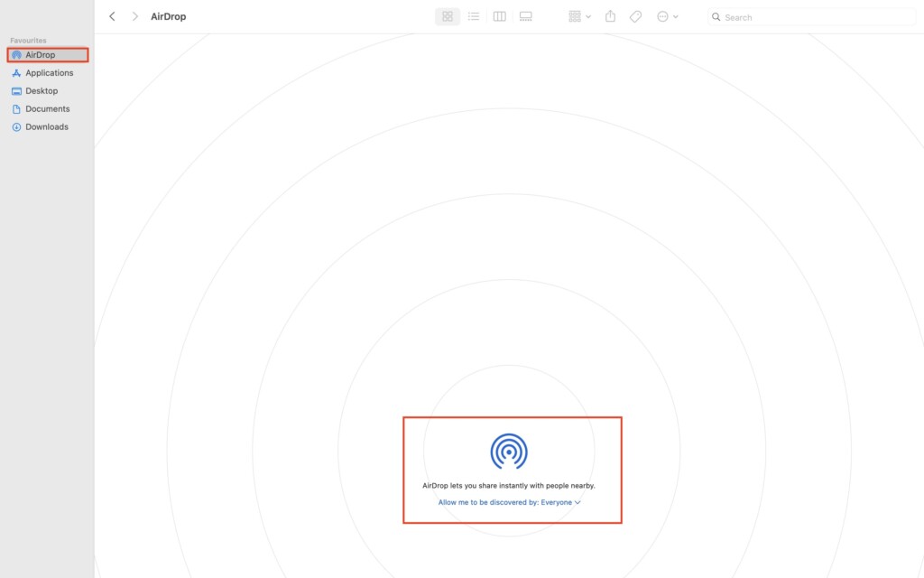924x578 pixels.
Task: Click the Share toolbar icon
Action: (x=611, y=16)
